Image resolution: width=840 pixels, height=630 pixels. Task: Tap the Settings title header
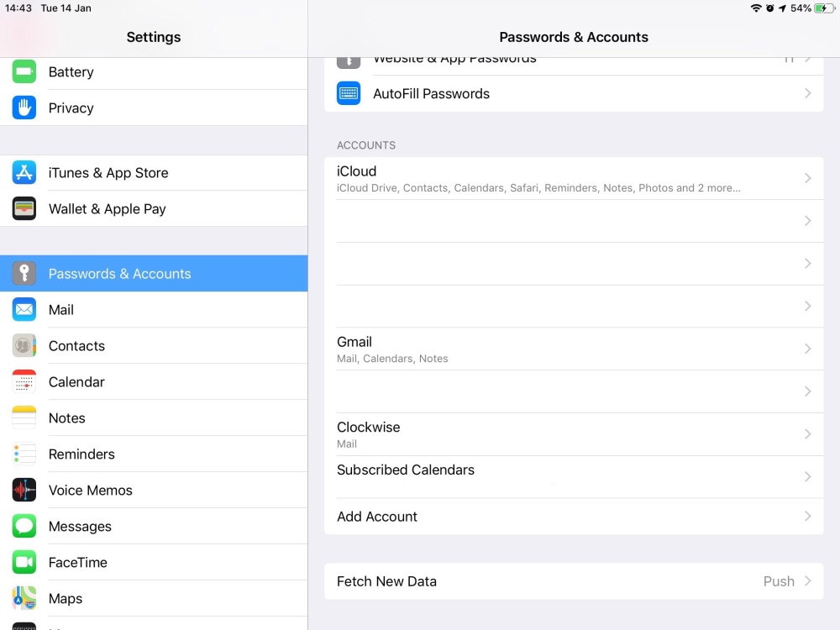pyautogui.click(x=154, y=37)
